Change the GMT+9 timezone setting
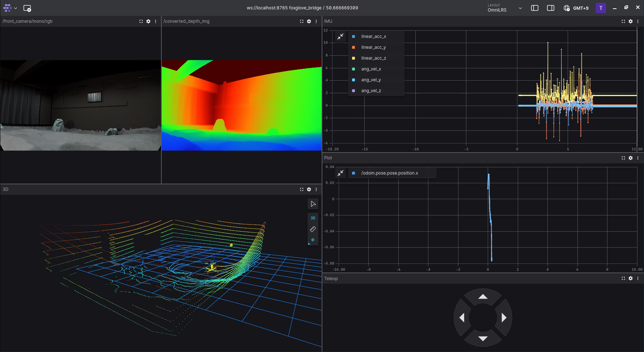This screenshot has width=644, height=352. point(576,8)
